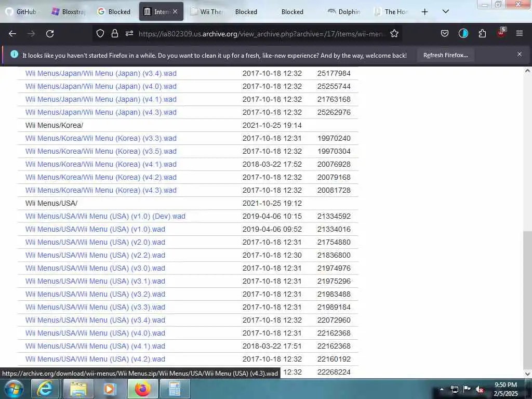Open Wii Menu (Japan) (v3.4).wad link
Viewport: 532px width, 399px height.
coord(101,73)
